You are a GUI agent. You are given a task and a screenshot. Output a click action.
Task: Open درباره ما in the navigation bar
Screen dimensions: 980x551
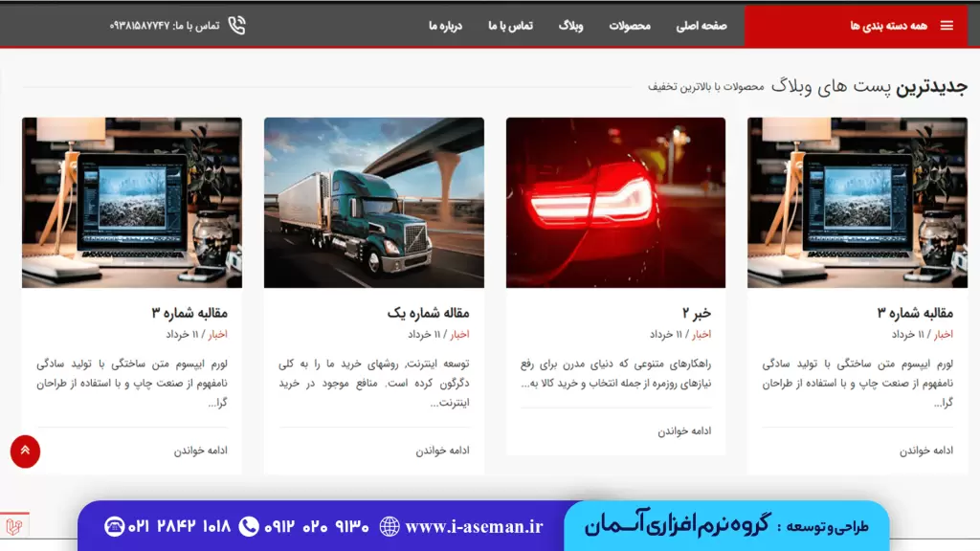(445, 26)
